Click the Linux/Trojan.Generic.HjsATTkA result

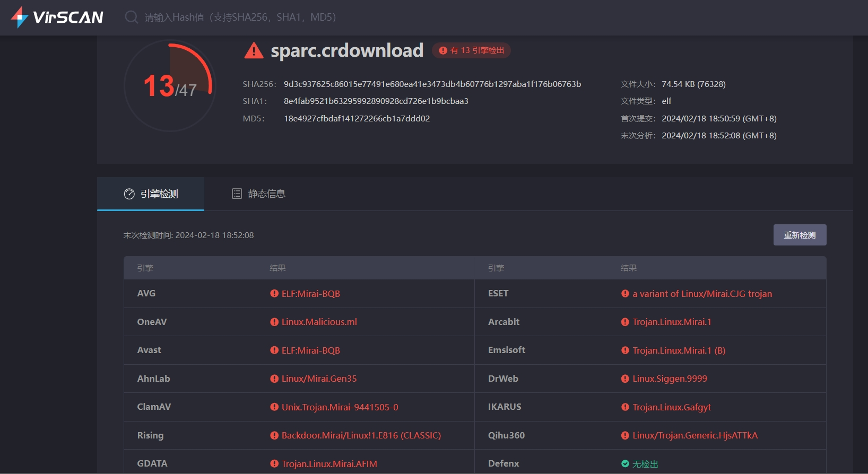click(x=695, y=435)
